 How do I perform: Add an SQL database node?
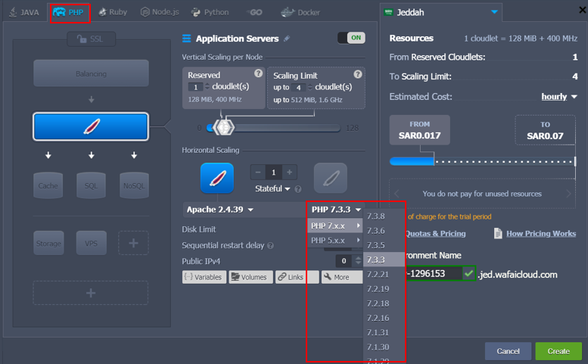tap(91, 185)
